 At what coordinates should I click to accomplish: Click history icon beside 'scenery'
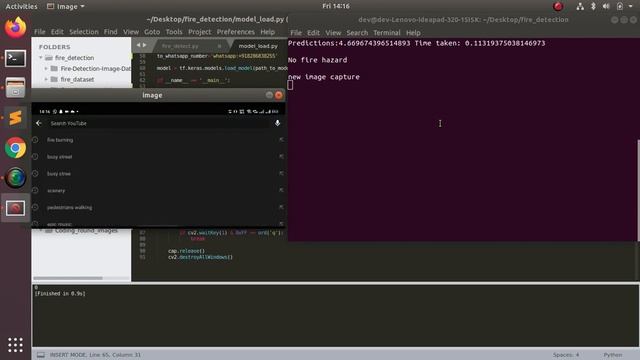tap(36, 190)
